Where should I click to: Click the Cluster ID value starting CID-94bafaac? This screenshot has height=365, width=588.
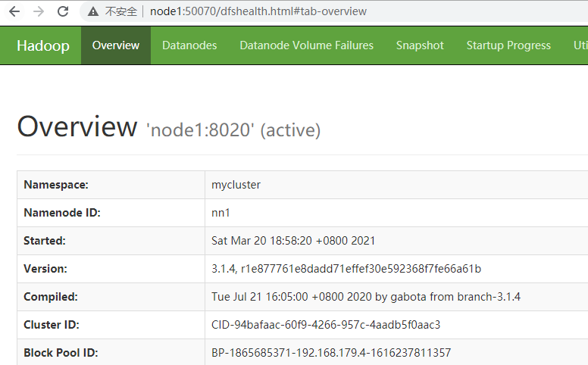pos(326,325)
